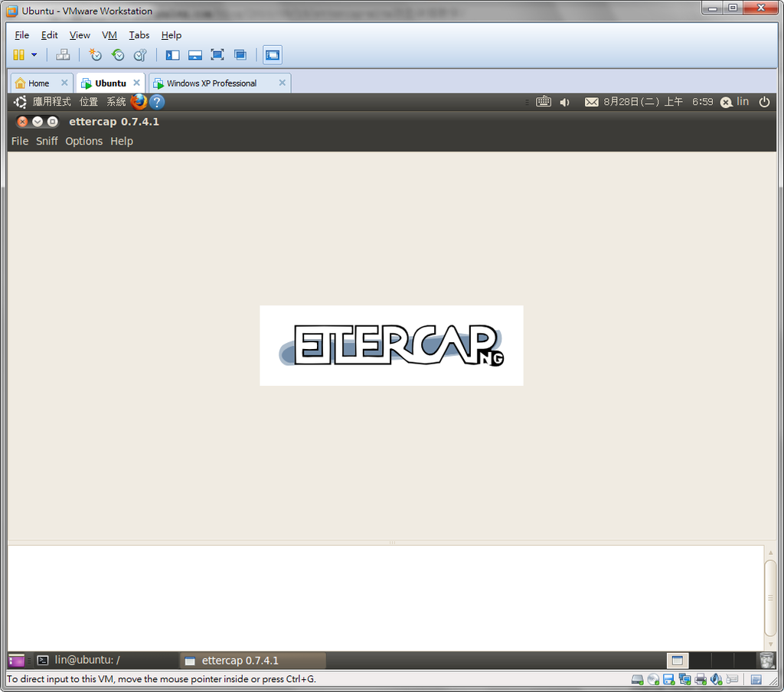Click the network adapter status icon
This screenshot has height=692, width=784.
tap(685, 680)
